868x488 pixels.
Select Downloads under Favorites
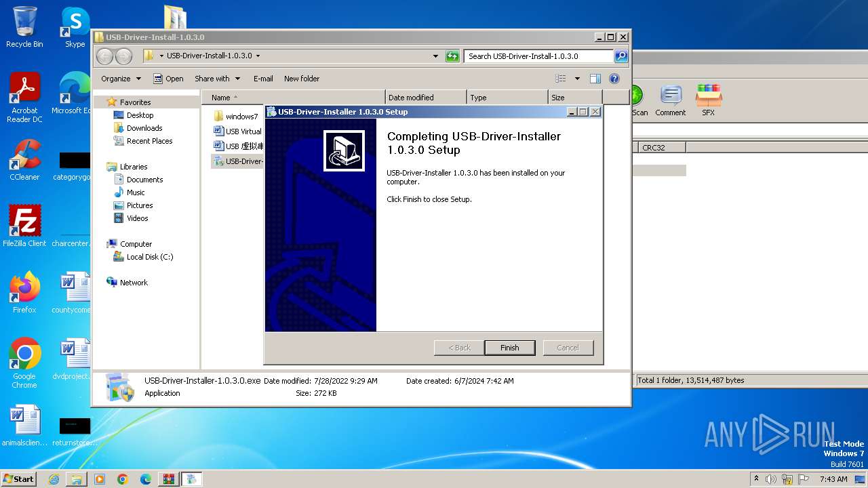(x=144, y=128)
